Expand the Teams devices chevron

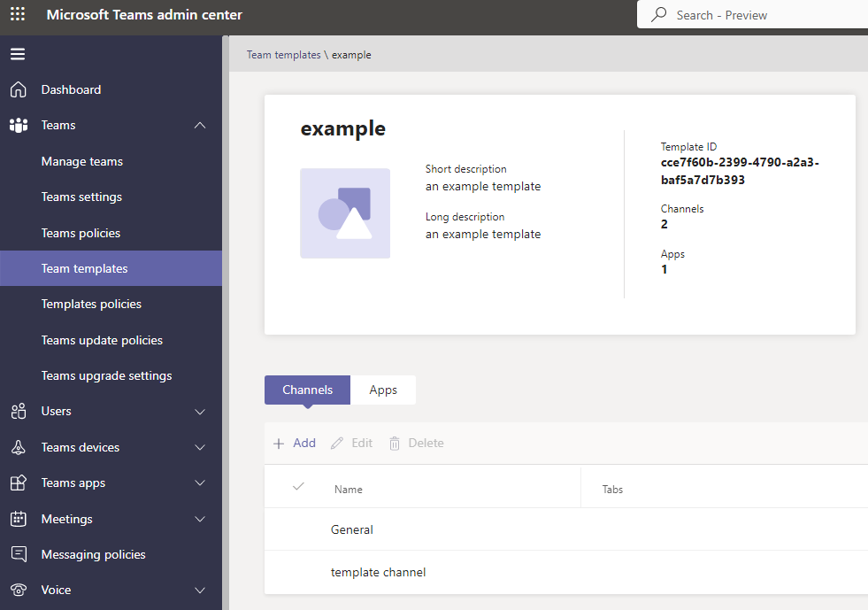(x=200, y=447)
